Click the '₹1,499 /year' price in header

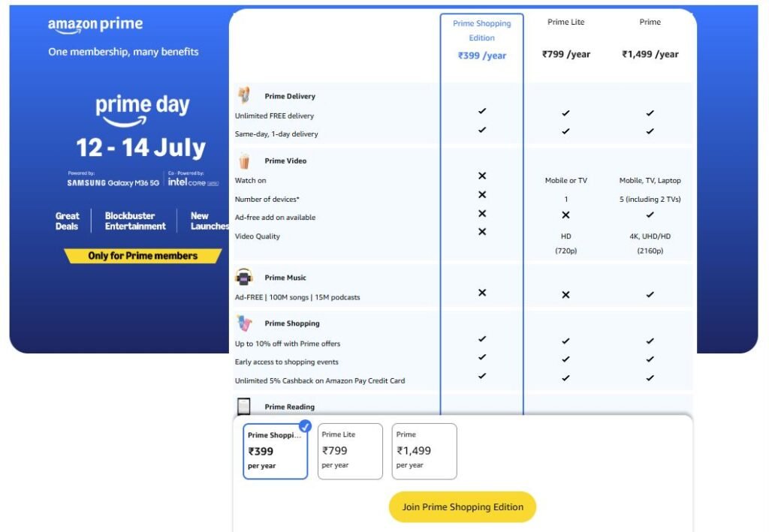(650, 54)
